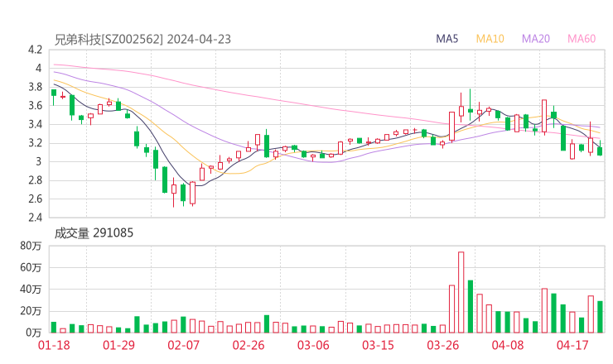Viewport: 613px width, 364px height.
Task: Click the 03-26 date axis label
Action: click(x=442, y=345)
